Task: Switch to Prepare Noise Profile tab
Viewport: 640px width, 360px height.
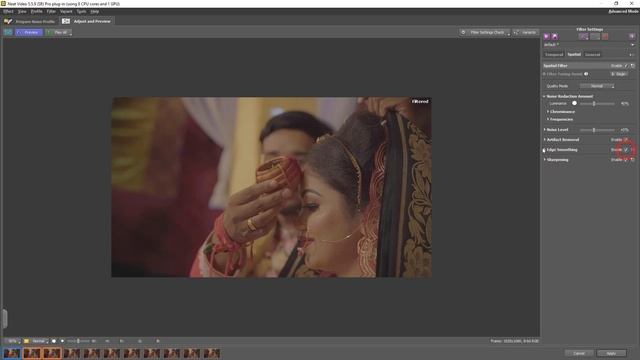Action: [x=29, y=21]
